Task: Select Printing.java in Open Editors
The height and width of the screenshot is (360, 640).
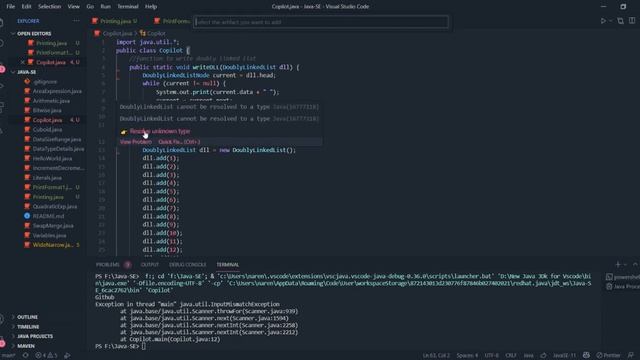Action: (51, 43)
